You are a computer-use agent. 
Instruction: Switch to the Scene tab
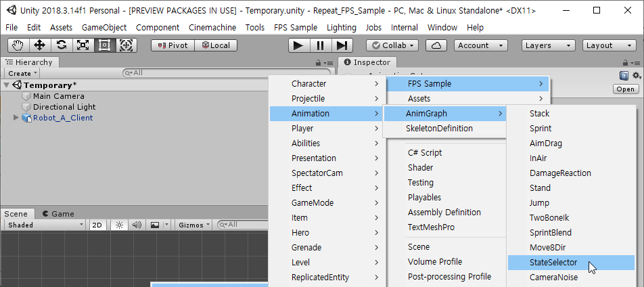(16, 214)
